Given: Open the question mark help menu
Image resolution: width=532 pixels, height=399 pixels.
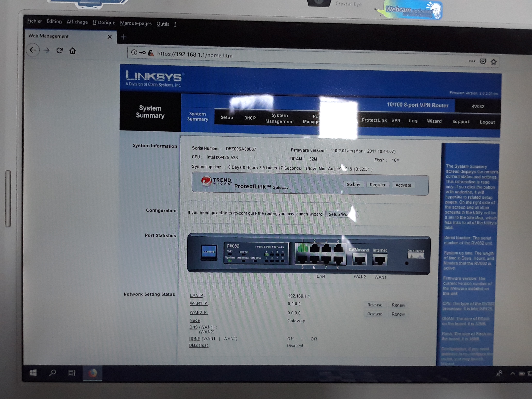Looking at the screenshot, I should (175, 24).
